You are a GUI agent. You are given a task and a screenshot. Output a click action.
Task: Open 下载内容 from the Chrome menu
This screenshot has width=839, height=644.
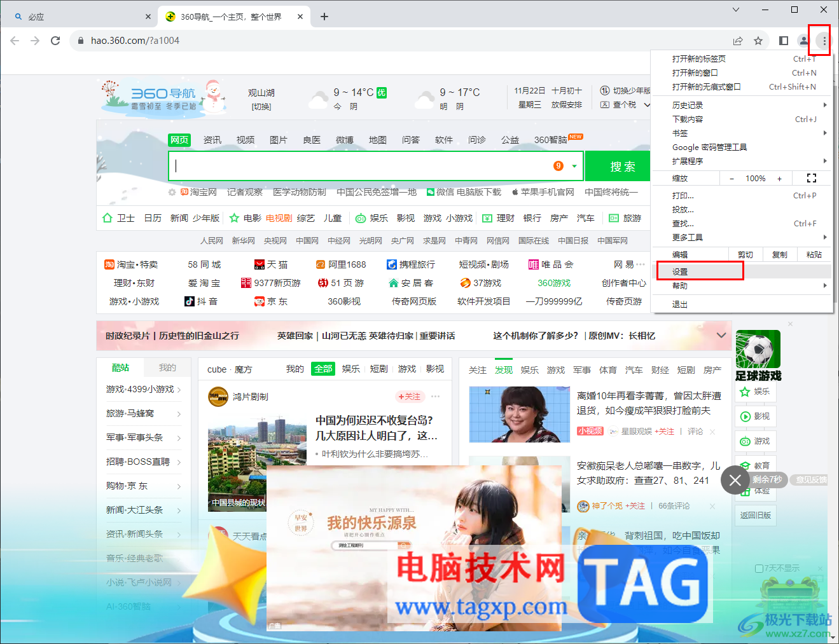tap(742, 119)
